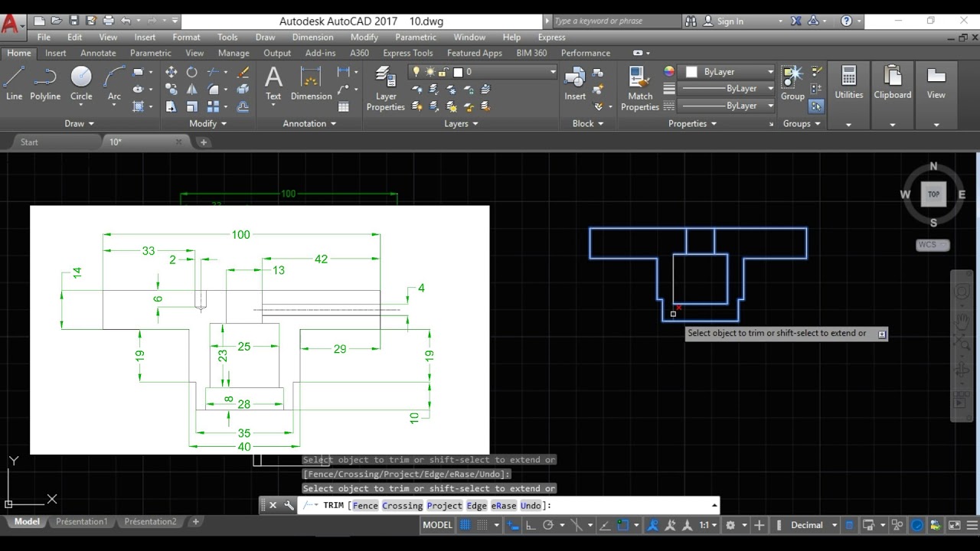Image resolution: width=980 pixels, height=551 pixels.
Task: Open the Modify menu in menu bar
Action: coord(364,37)
